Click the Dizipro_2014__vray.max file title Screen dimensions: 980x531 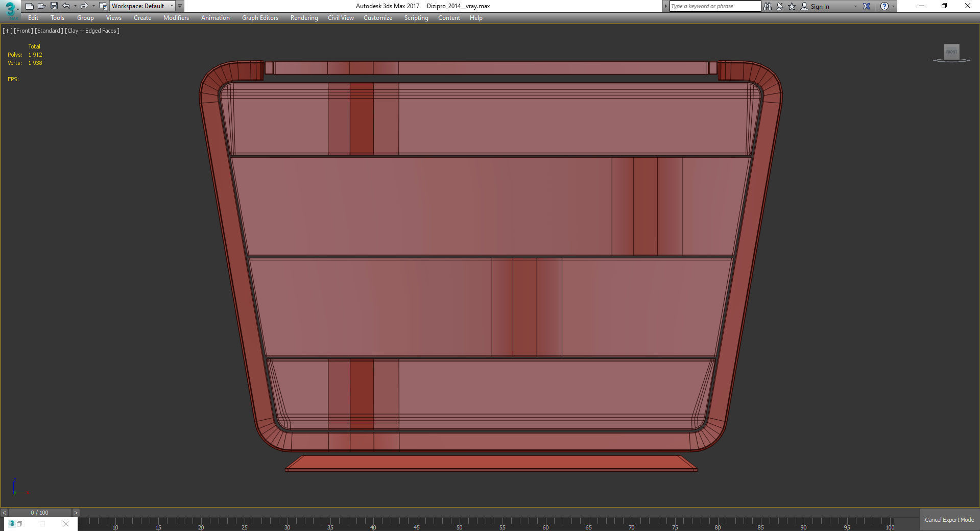458,6
